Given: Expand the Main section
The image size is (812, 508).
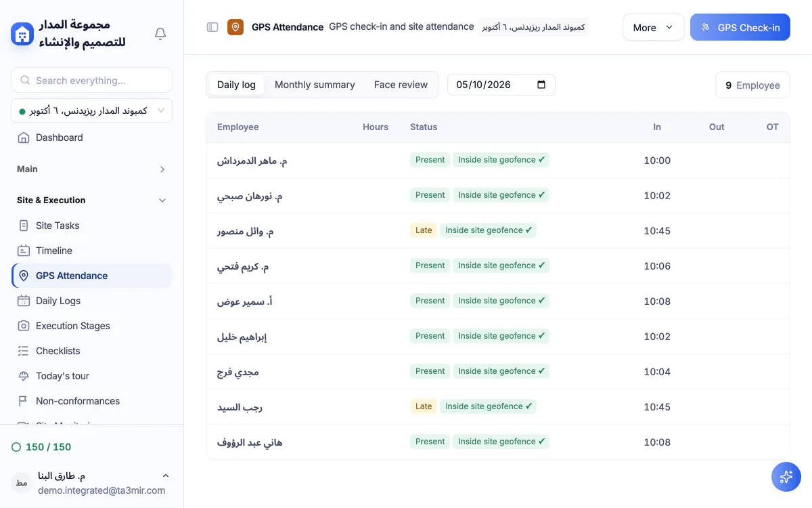Looking at the screenshot, I should pyautogui.click(x=91, y=169).
